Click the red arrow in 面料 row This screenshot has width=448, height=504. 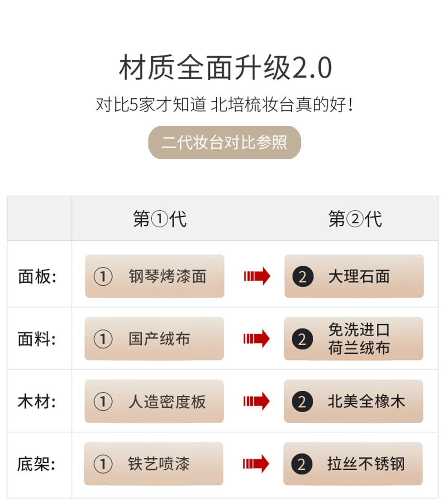coord(256,339)
